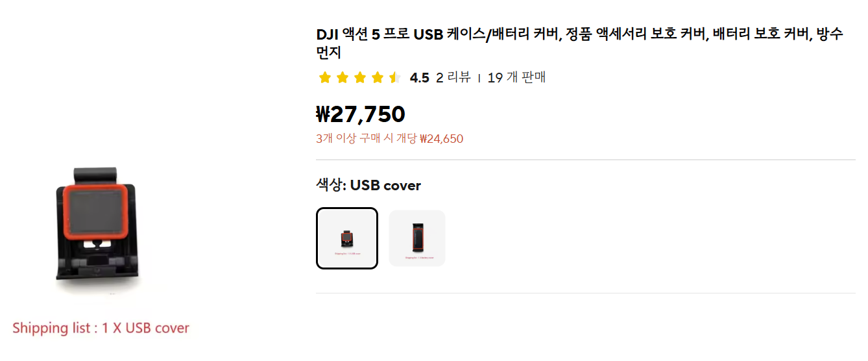The height and width of the screenshot is (361, 868).
Task: Click the black hinge clip in main photo
Action: click(x=95, y=175)
